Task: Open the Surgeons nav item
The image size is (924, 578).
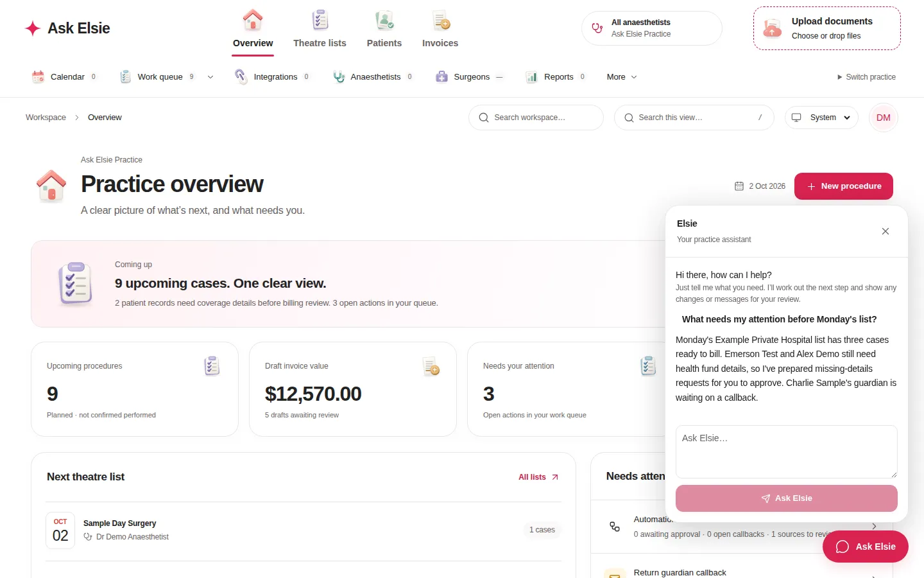Action: 469,77
